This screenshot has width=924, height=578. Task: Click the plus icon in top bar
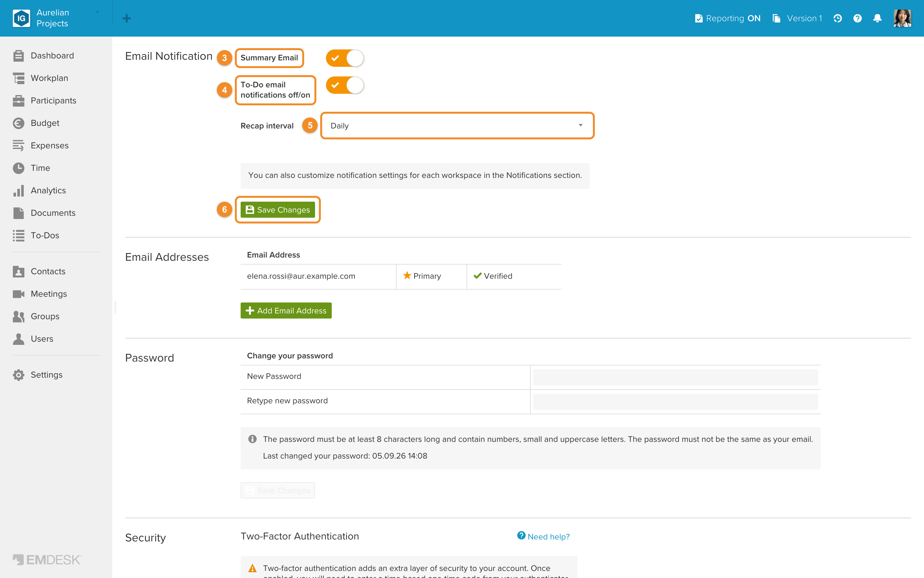(127, 18)
